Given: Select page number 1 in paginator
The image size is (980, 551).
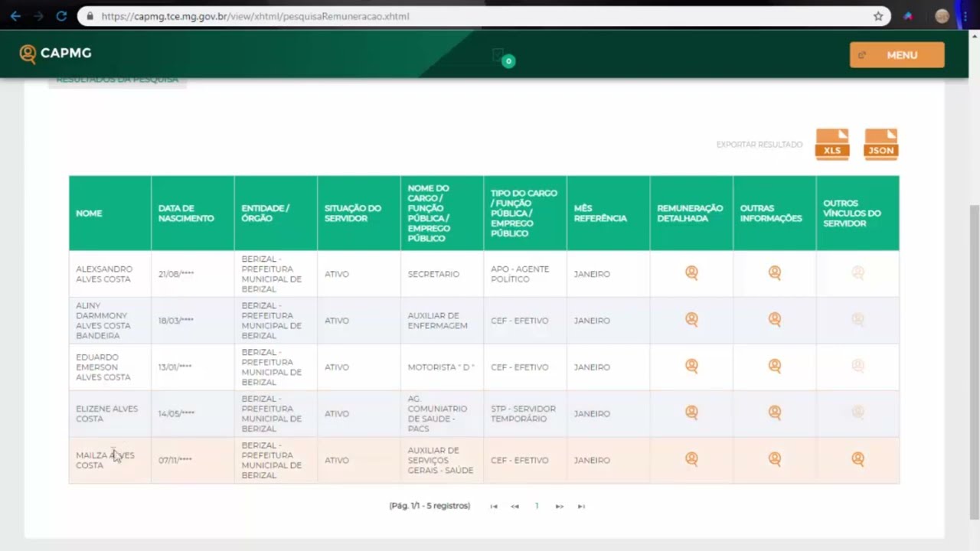Looking at the screenshot, I should [537, 506].
